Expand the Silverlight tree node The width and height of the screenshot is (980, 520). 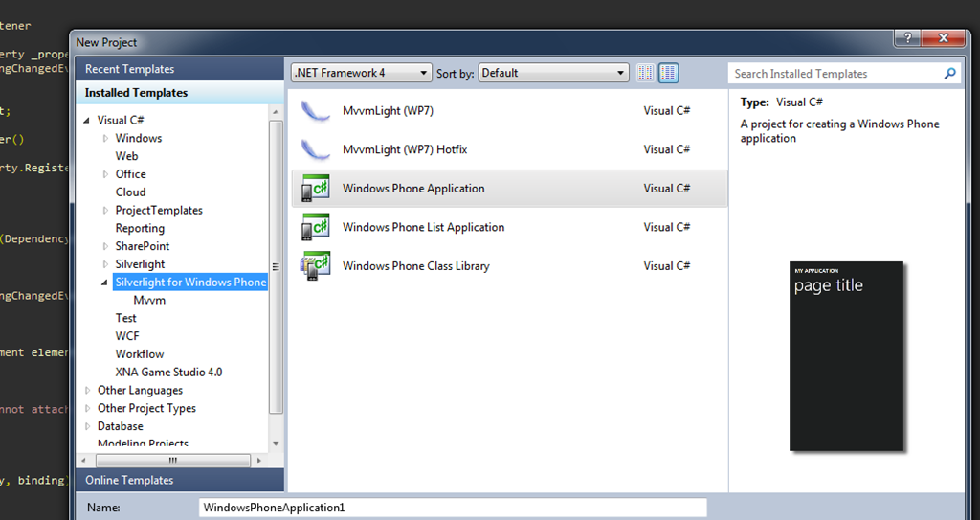point(105,264)
